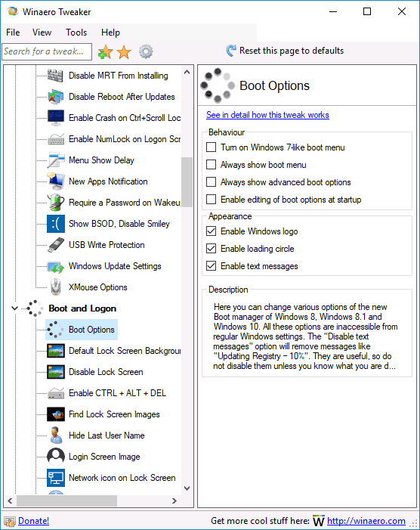Click the Disable Lock Screen icon
The image size is (420, 530).
pyautogui.click(x=55, y=372)
